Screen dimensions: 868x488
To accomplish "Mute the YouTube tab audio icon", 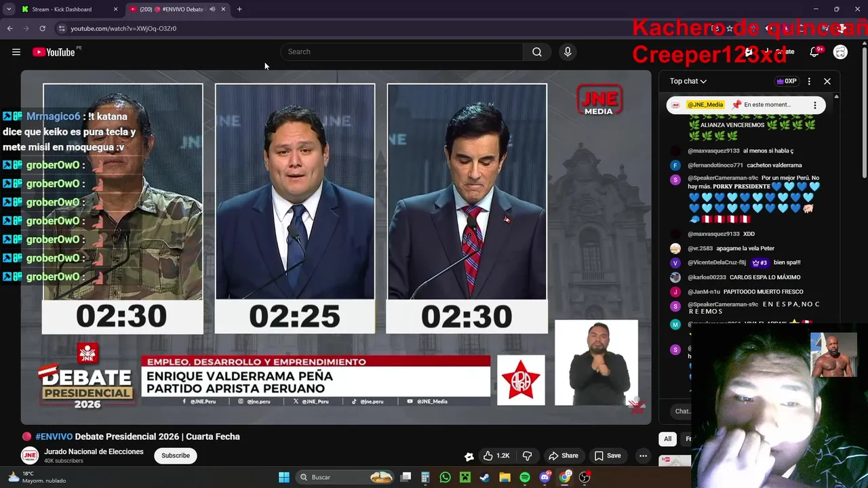I will (212, 9).
